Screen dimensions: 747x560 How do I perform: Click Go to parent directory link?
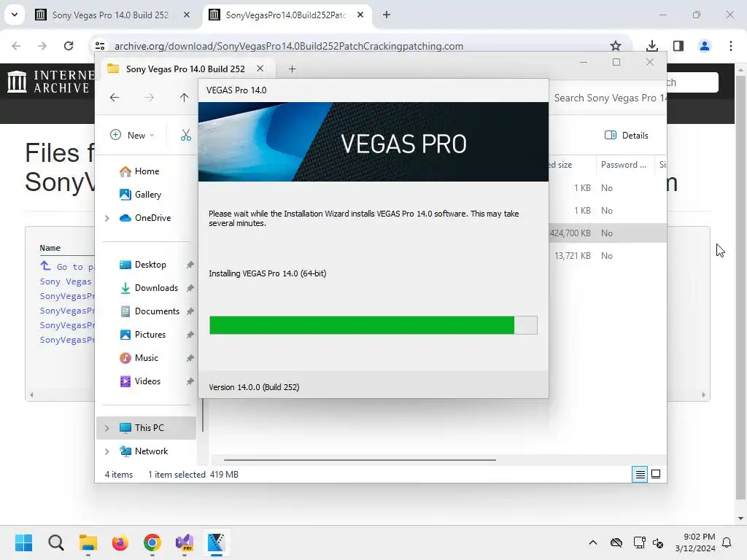click(66, 267)
